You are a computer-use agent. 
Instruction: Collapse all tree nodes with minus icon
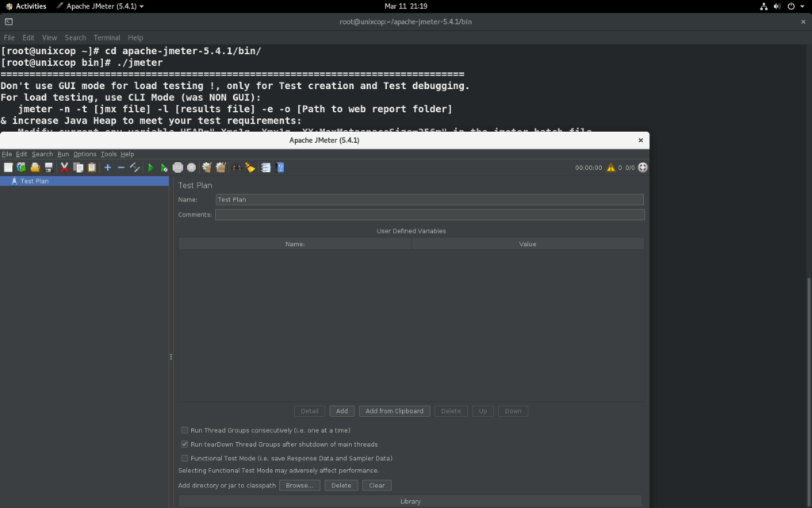pos(121,167)
